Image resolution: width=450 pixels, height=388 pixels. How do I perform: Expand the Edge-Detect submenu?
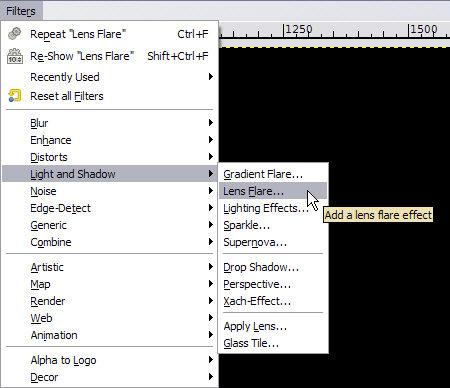(x=110, y=208)
